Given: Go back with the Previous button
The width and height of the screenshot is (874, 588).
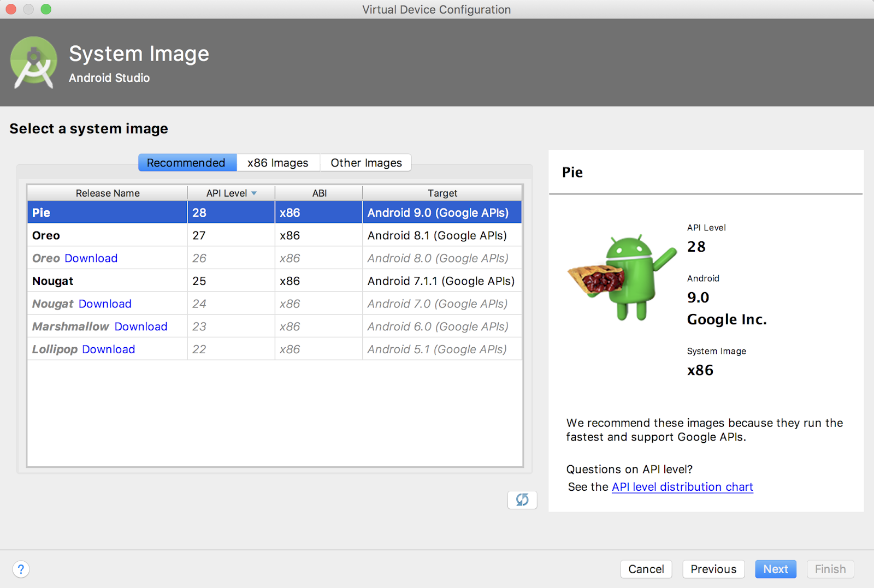Looking at the screenshot, I should pos(713,569).
